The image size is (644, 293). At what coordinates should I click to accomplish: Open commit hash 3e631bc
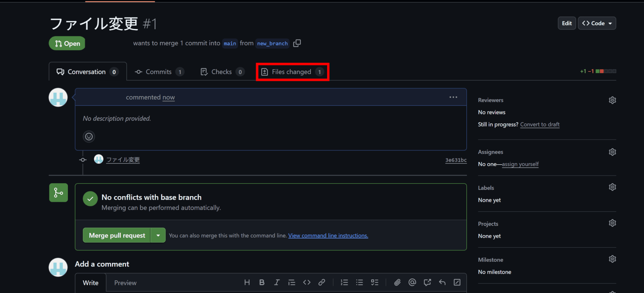pyautogui.click(x=456, y=160)
